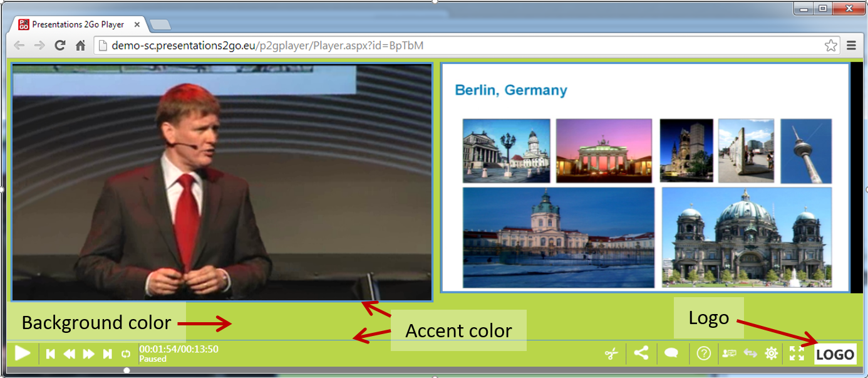Enter fullscreen mode
868x378 pixels.
[x=797, y=354]
